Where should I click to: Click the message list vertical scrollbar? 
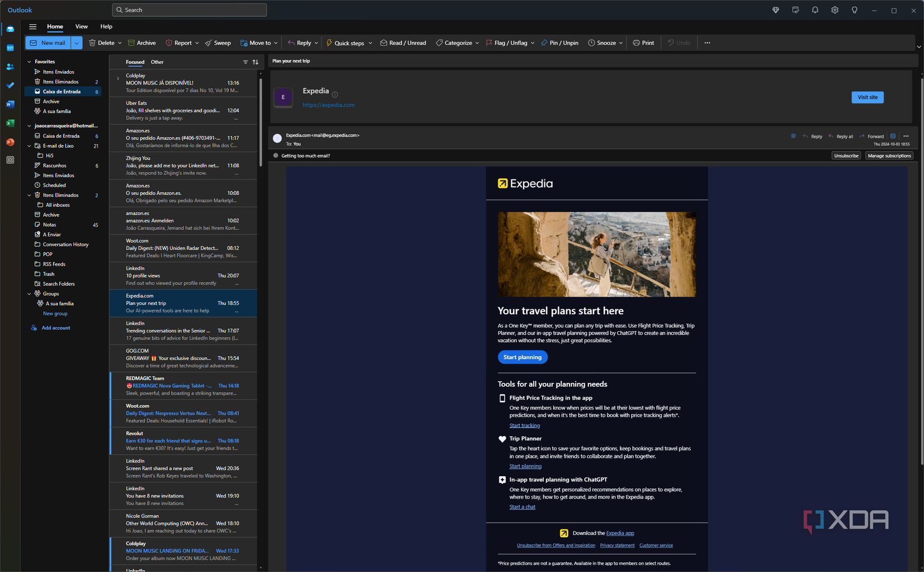260,122
